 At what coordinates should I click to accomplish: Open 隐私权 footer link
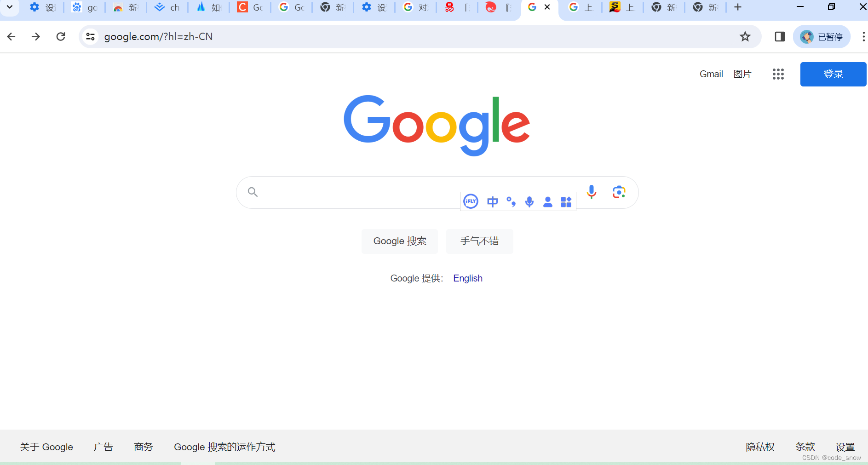coord(760,447)
